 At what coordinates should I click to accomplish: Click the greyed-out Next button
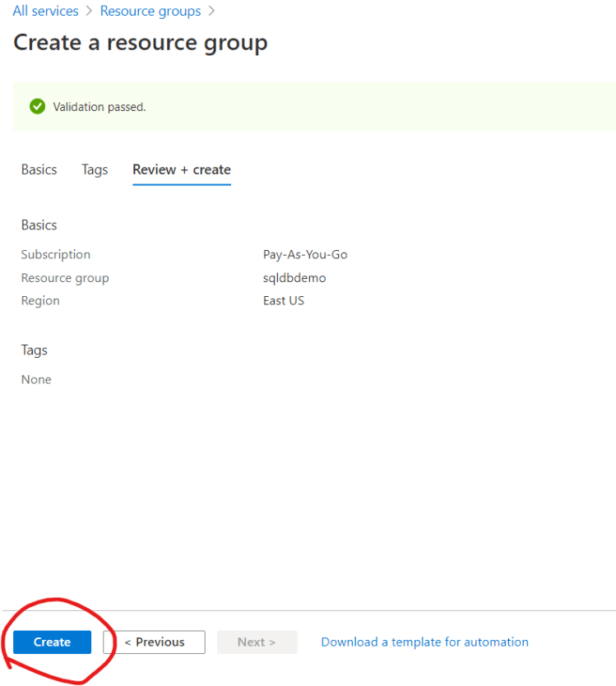tap(257, 642)
